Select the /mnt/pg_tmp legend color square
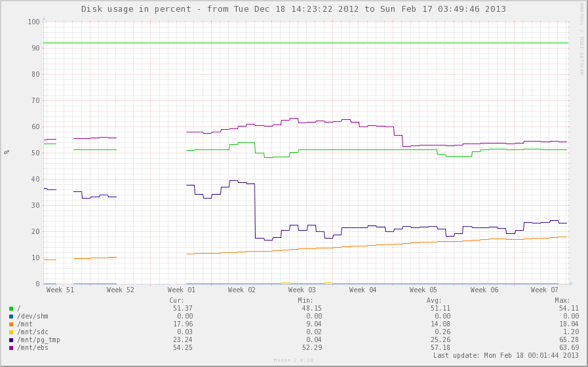 [11, 339]
